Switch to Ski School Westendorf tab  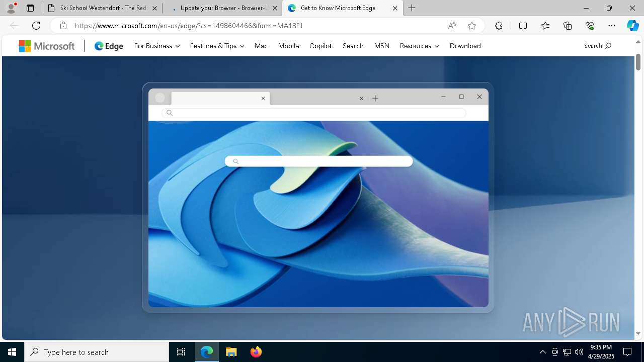tap(102, 8)
